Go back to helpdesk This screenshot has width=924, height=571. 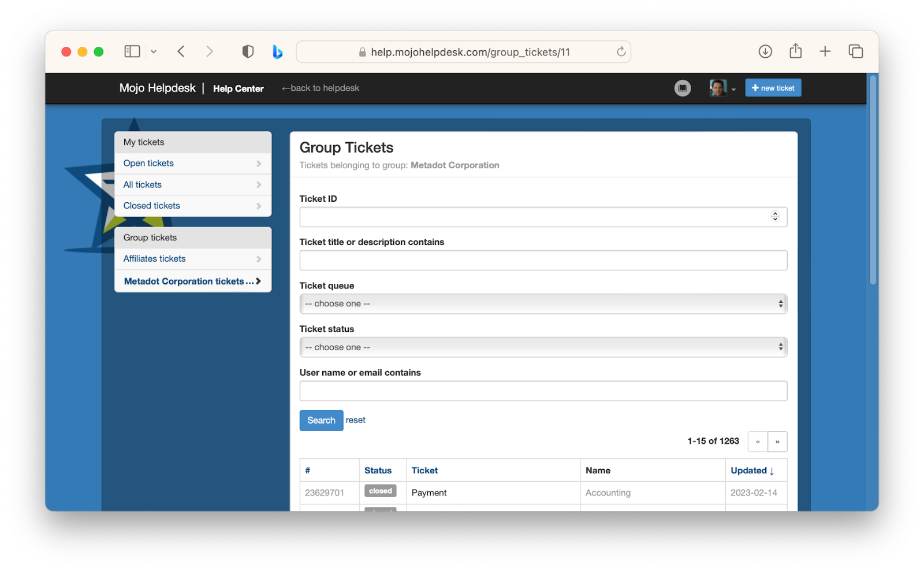click(321, 88)
